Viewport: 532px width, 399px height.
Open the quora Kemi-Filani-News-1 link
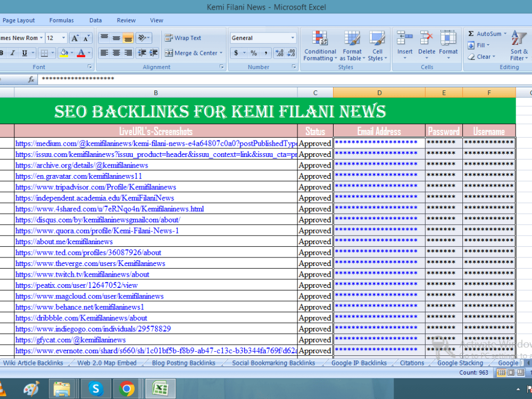97,231
